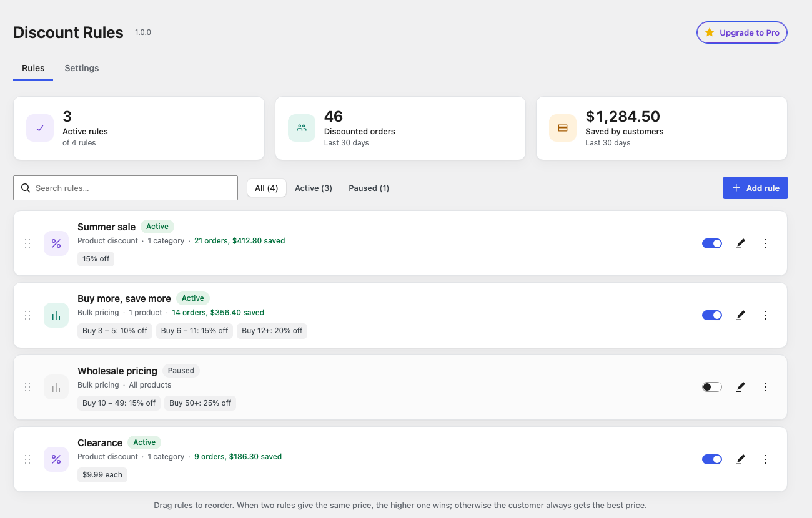Click the Wholesale pricing rule title

[x=117, y=371]
